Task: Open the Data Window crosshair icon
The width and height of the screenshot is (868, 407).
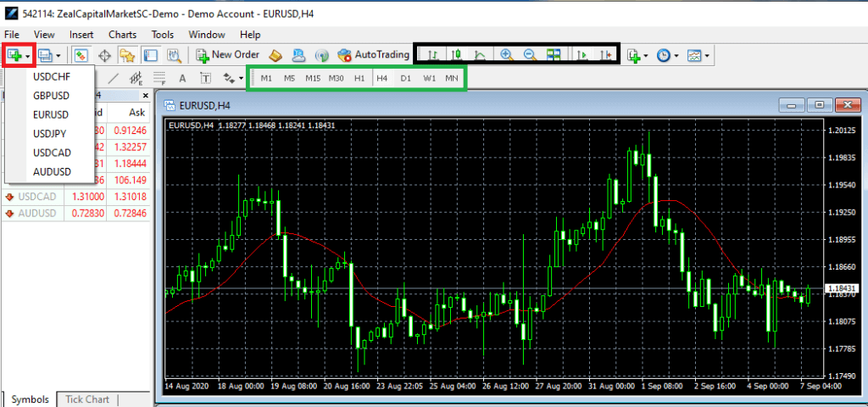Action: (105, 55)
